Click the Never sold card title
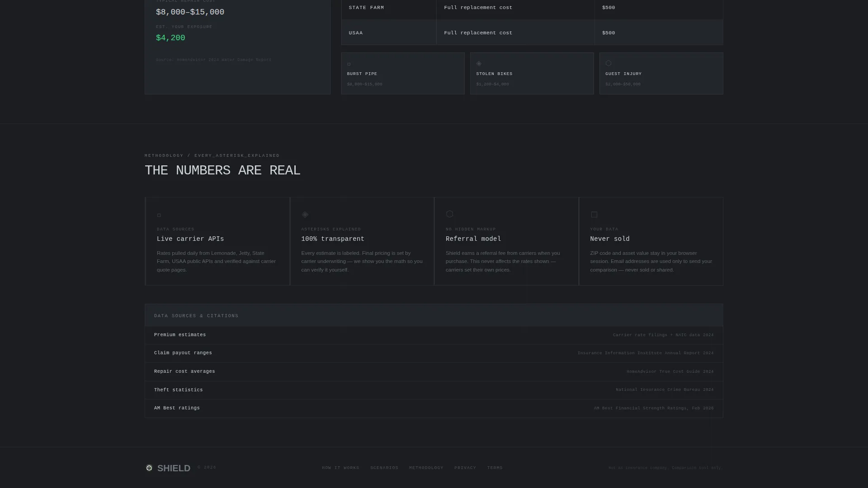Image resolution: width=868 pixels, height=488 pixels. click(x=610, y=239)
